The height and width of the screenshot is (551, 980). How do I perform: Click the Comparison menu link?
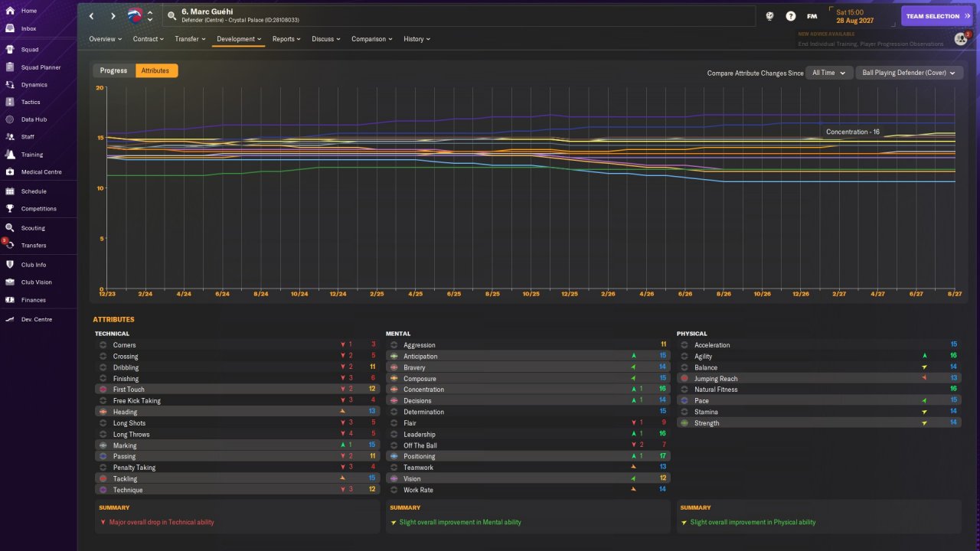(x=371, y=39)
